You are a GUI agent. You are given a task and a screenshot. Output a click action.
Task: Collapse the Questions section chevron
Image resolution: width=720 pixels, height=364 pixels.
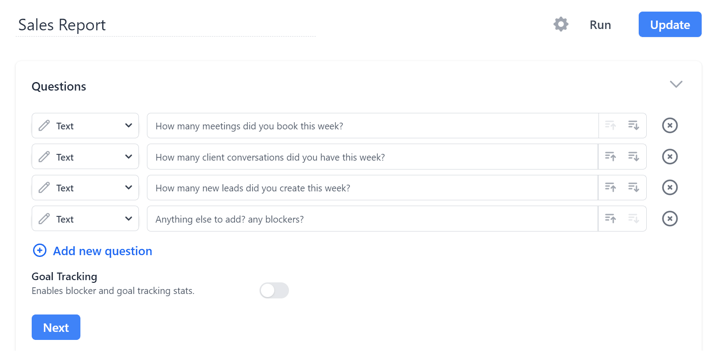(676, 84)
